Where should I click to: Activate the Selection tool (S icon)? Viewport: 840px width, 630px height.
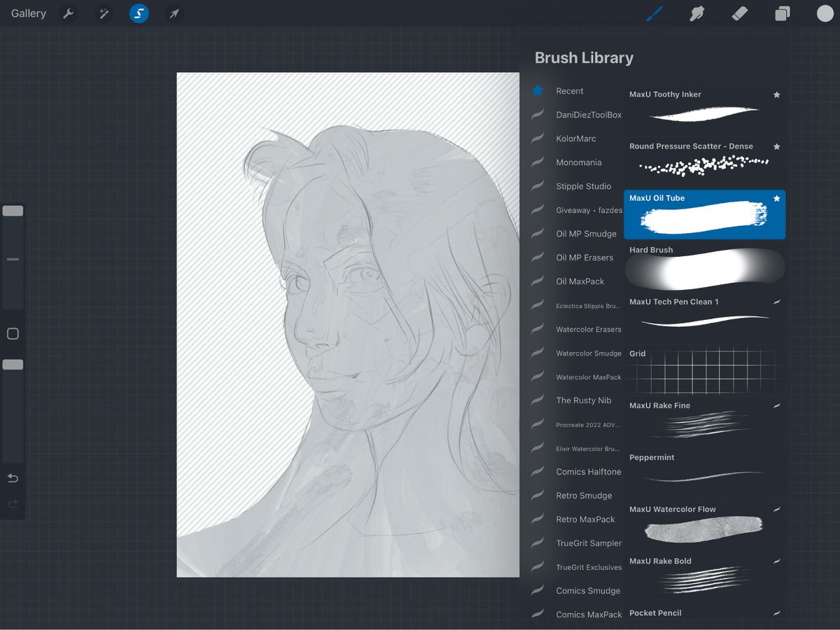138,13
